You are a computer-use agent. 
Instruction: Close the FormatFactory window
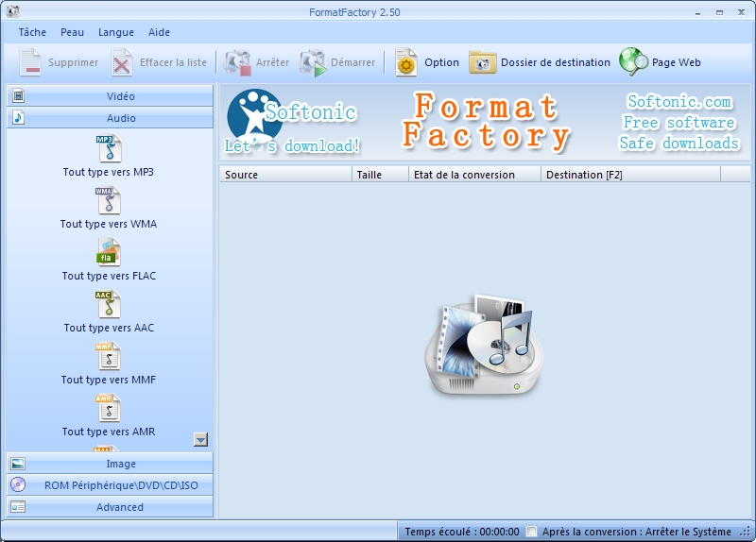tap(741, 12)
